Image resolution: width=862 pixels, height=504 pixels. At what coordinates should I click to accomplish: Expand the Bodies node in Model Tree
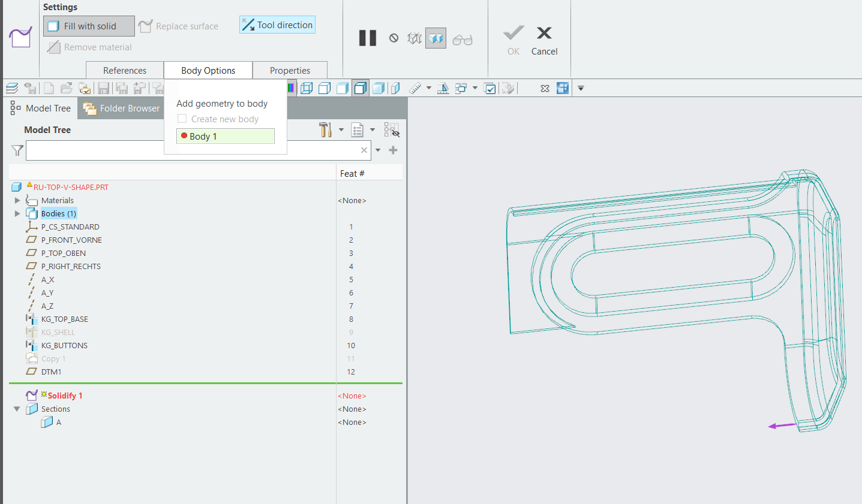tap(17, 213)
